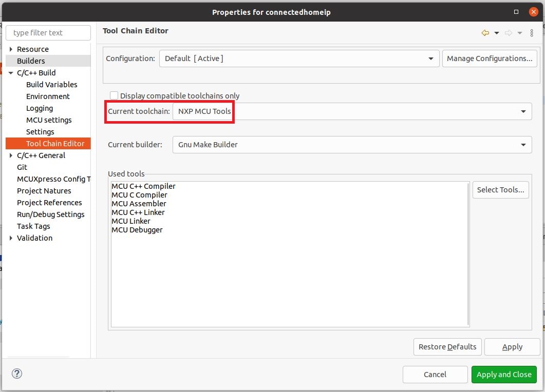Select Git properties page
545x392 pixels.
point(22,167)
